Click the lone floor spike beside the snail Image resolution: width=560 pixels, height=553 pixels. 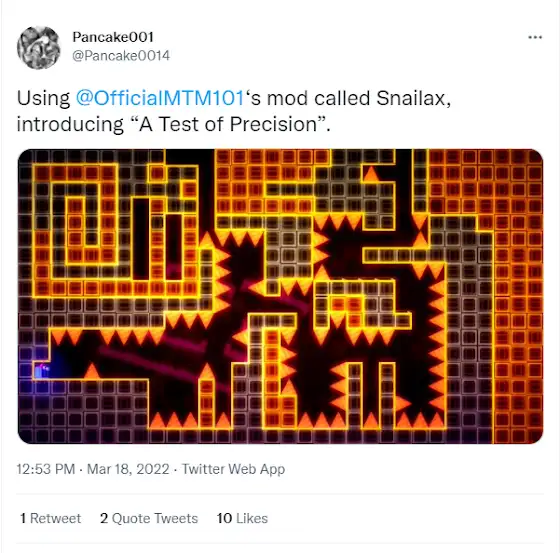pos(92,371)
